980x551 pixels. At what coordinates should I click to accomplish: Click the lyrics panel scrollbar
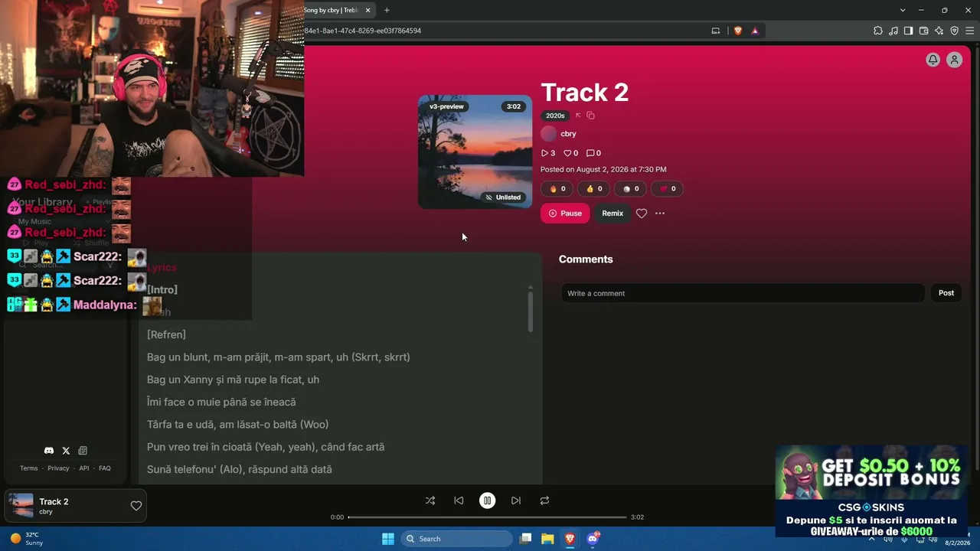(x=531, y=311)
